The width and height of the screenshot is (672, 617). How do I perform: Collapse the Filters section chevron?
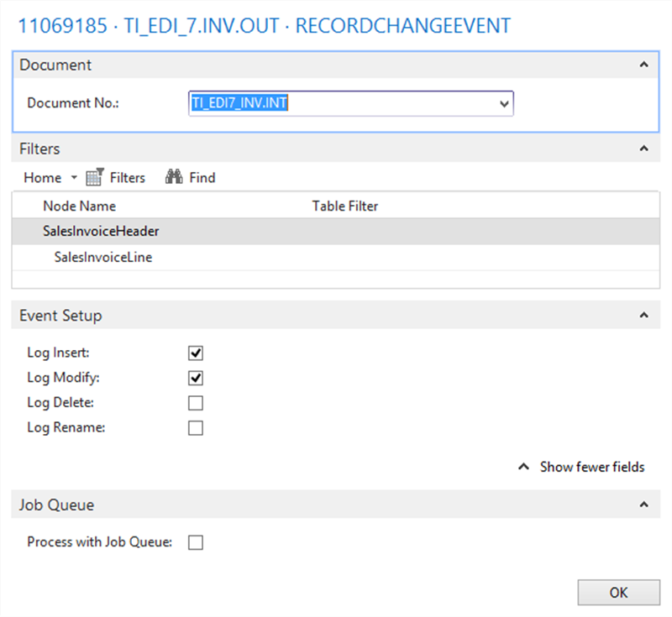643,149
